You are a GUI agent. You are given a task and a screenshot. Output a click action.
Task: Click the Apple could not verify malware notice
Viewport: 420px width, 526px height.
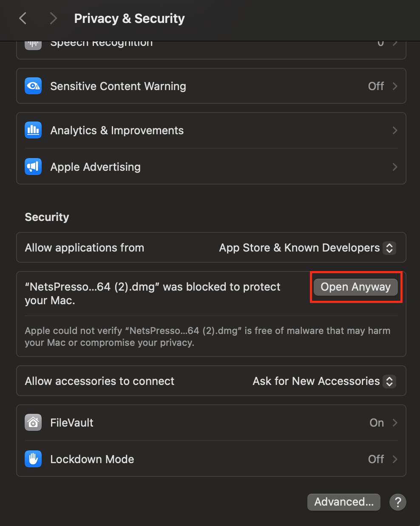(207, 337)
